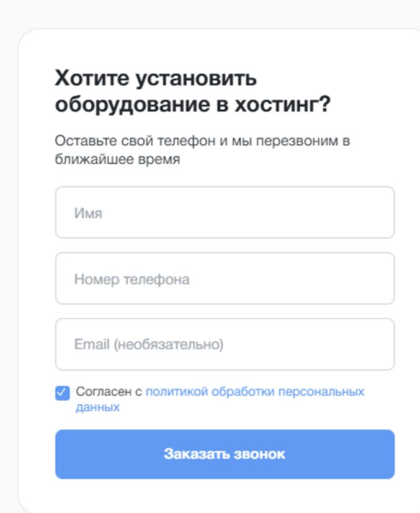The width and height of the screenshot is (420, 513).
Task: Click the Имя placeholder text
Action: 88,213
